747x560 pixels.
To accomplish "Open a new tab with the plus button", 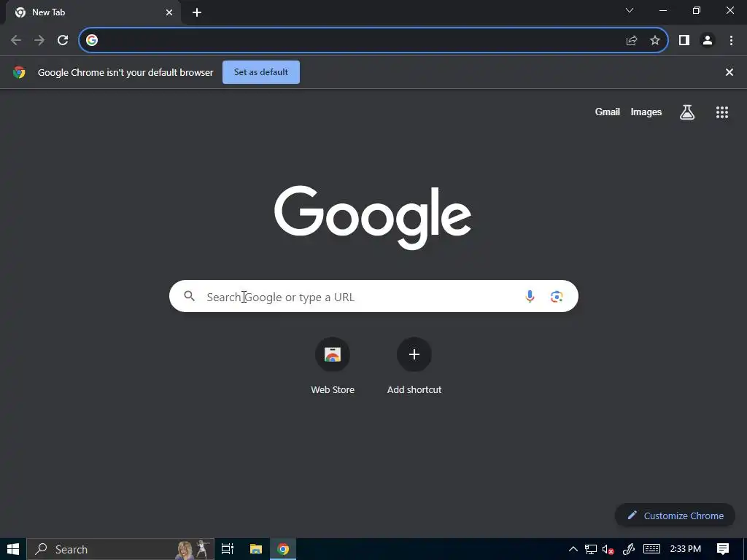I will pos(197,12).
